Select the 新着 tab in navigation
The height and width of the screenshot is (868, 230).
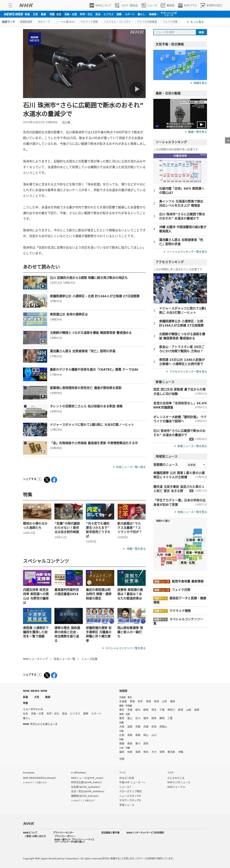point(27,14)
